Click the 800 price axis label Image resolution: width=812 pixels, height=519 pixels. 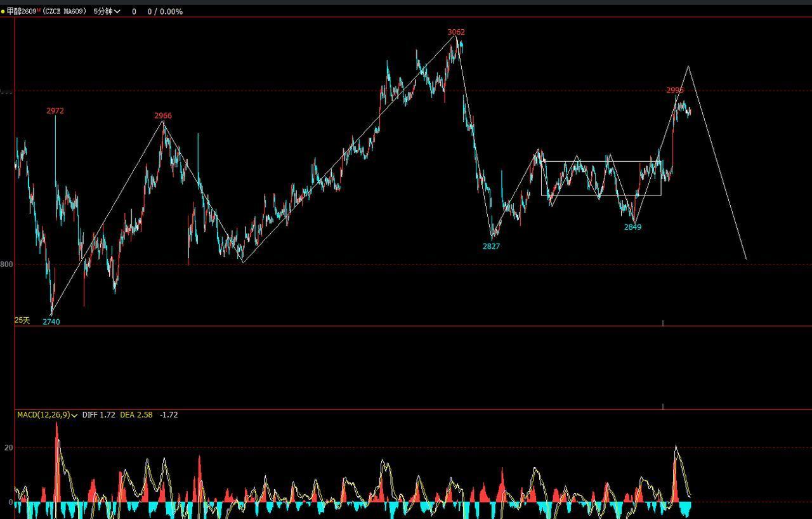click(x=6, y=264)
